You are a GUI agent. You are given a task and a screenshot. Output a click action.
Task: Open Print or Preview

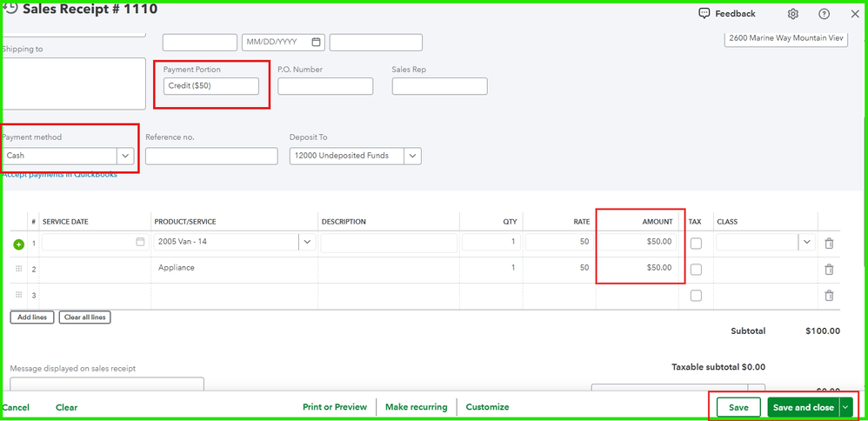tap(334, 406)
